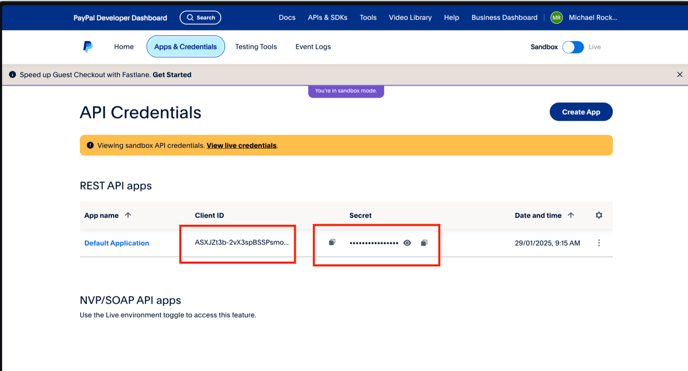Image resolution: width=688 pixels, height=371 pixels.
Task: Open the three-dot row actions menu
Action: (x=599, y=243)
